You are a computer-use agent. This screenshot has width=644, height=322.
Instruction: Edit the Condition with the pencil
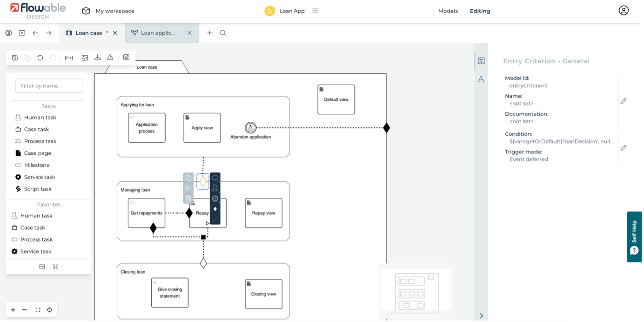tap(624, 148)
